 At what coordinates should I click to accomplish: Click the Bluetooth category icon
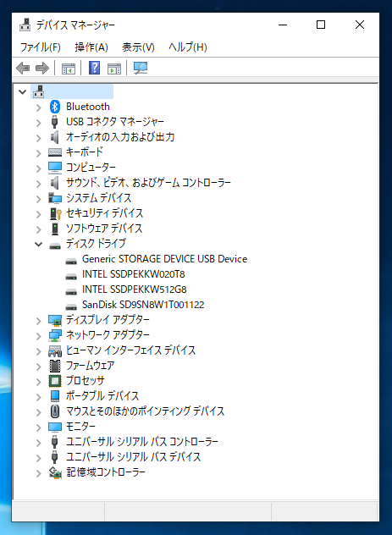54,107
